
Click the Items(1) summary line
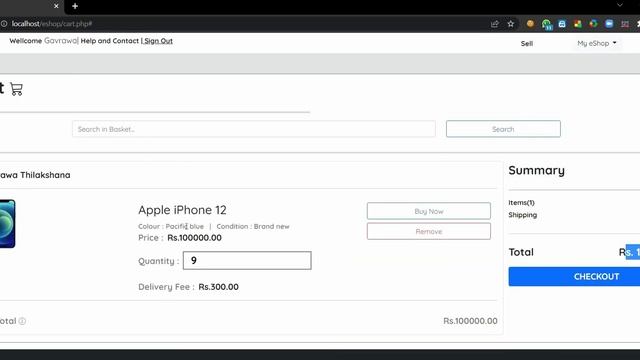pos(521,202)
